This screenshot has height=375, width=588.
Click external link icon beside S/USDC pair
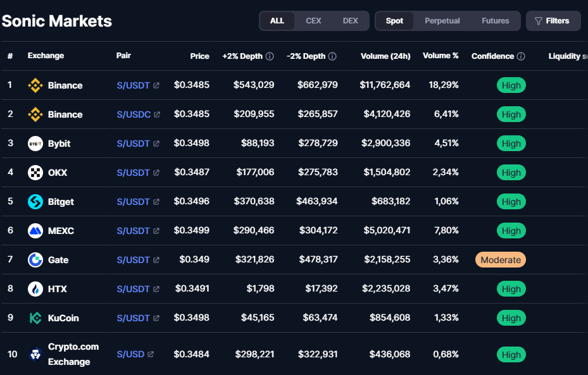point(157,114)
